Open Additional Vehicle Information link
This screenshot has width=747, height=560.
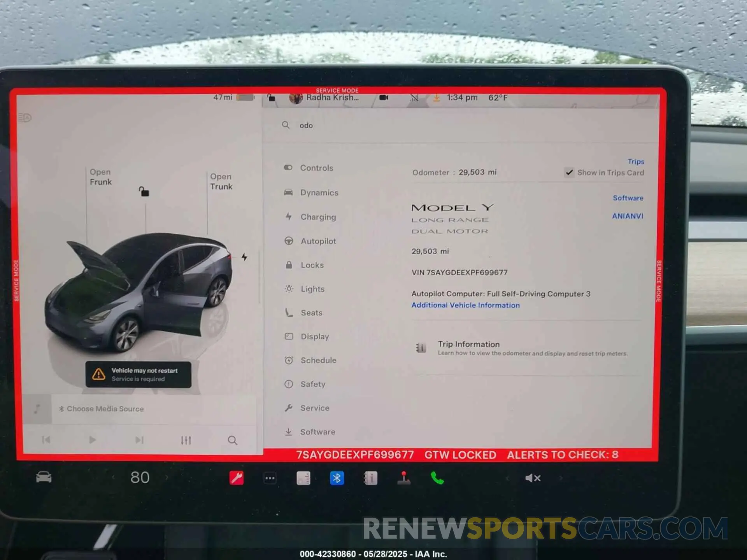point(466,305)
